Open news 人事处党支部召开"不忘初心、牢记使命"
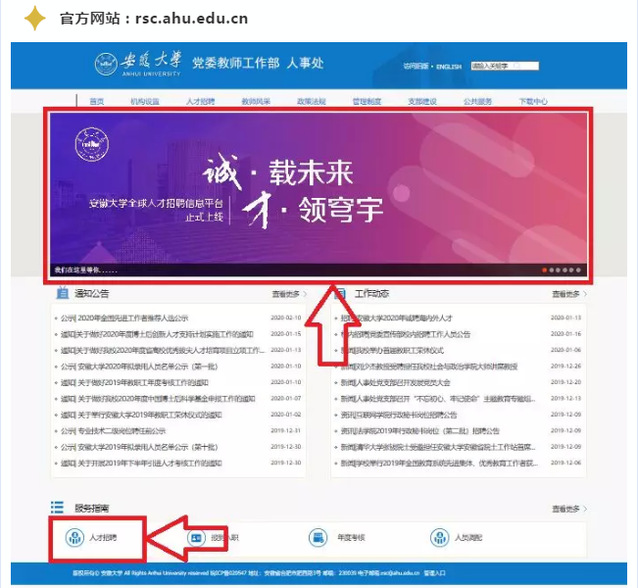 tap(438, 398)
